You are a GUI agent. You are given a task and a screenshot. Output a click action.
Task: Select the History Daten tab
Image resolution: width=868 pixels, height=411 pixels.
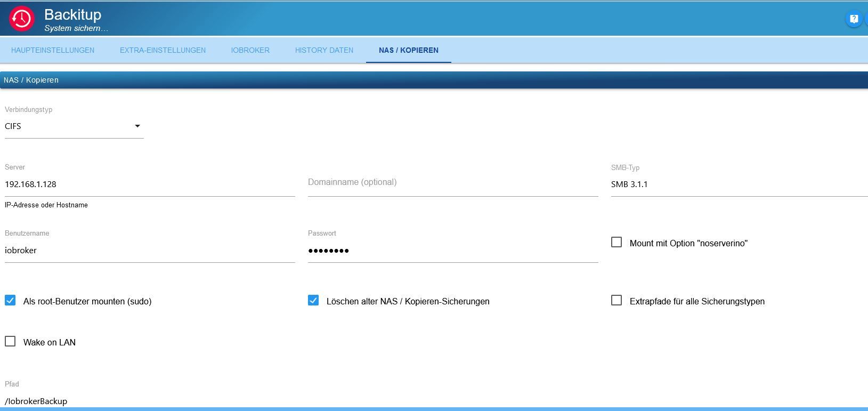click(324, 50)
